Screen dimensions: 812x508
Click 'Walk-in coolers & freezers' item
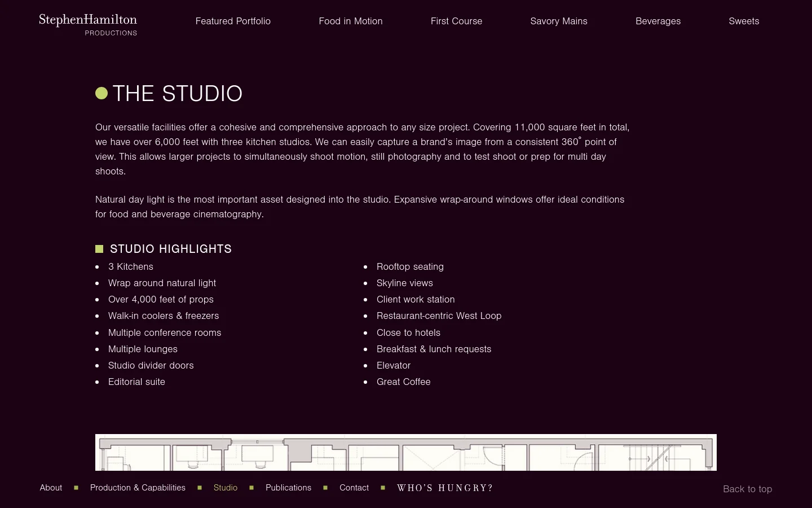[x=164, y=316]
